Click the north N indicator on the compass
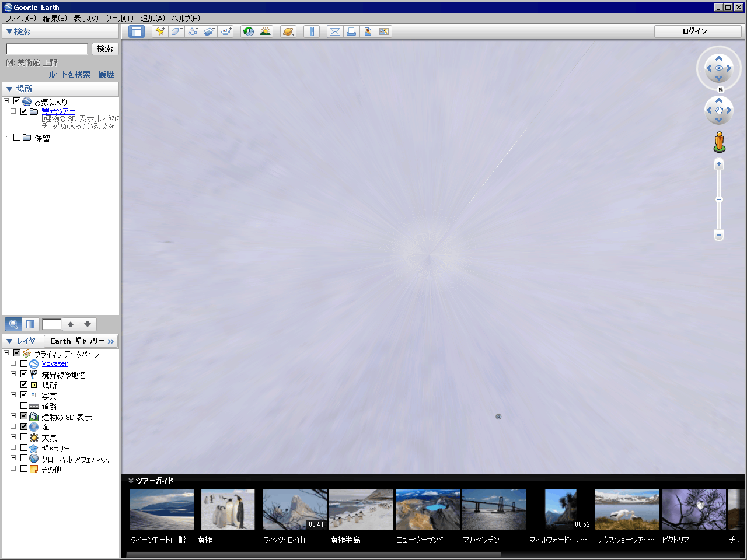The width and height of the screenshot is (747, 560). pos(720,89)
